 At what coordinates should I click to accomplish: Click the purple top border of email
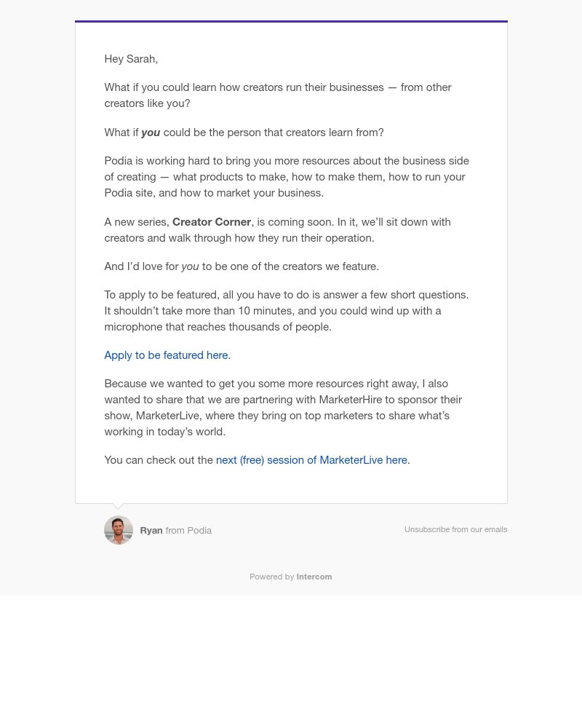(291, 22)
